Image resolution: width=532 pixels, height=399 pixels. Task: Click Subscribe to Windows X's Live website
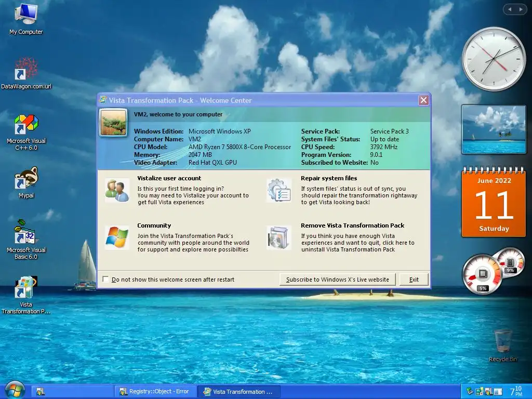(x=338, y=280)
